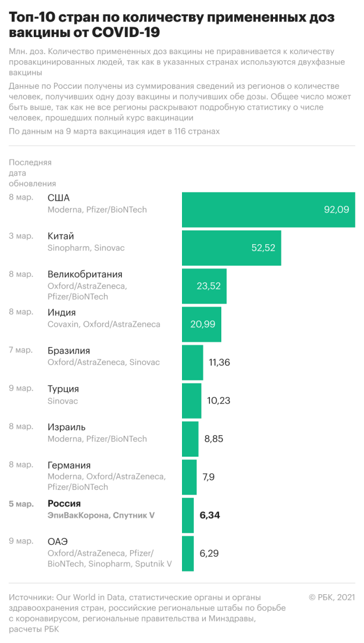Click the bold Россия country label

tap(64, 503)
